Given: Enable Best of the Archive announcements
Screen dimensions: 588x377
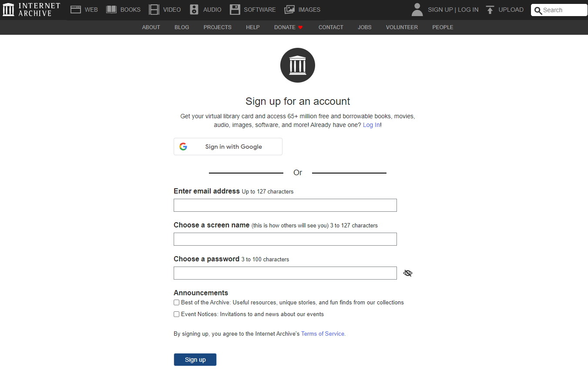Looking at the screenshot, I should pos(176,302).
